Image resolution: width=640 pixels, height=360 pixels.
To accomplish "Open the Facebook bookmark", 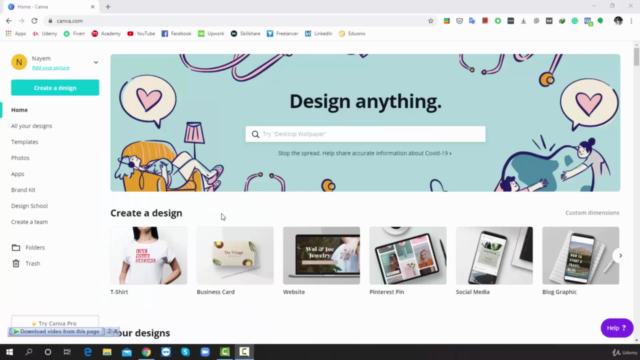I will (176, 33).
